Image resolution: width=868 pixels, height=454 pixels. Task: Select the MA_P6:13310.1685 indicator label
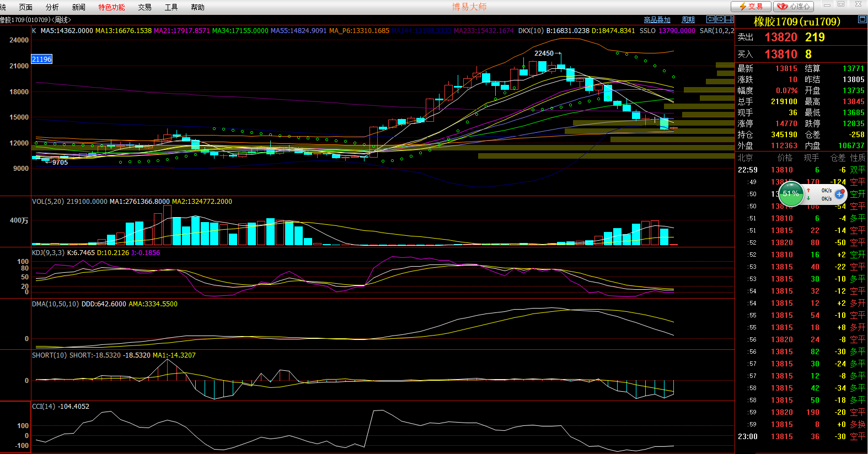click(x=359, y=31)
